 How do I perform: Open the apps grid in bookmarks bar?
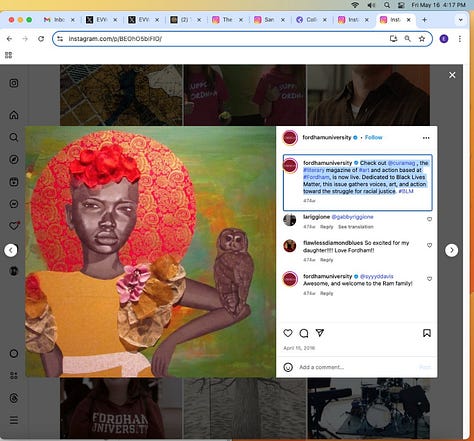point(9,55)
